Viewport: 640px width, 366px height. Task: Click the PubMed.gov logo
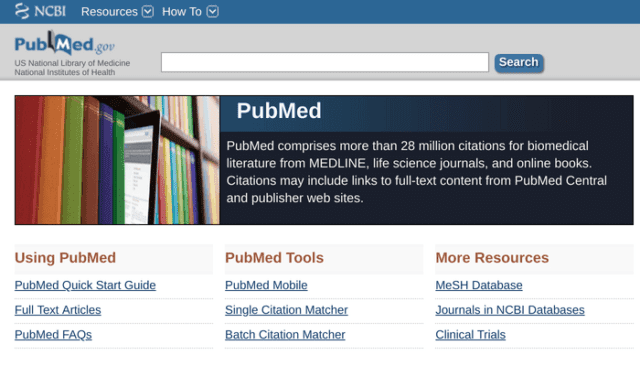click(x=64, y=43)
